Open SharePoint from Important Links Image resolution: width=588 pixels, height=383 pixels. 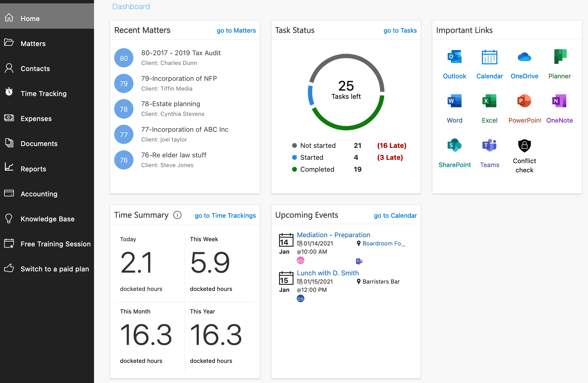[454, 145]
